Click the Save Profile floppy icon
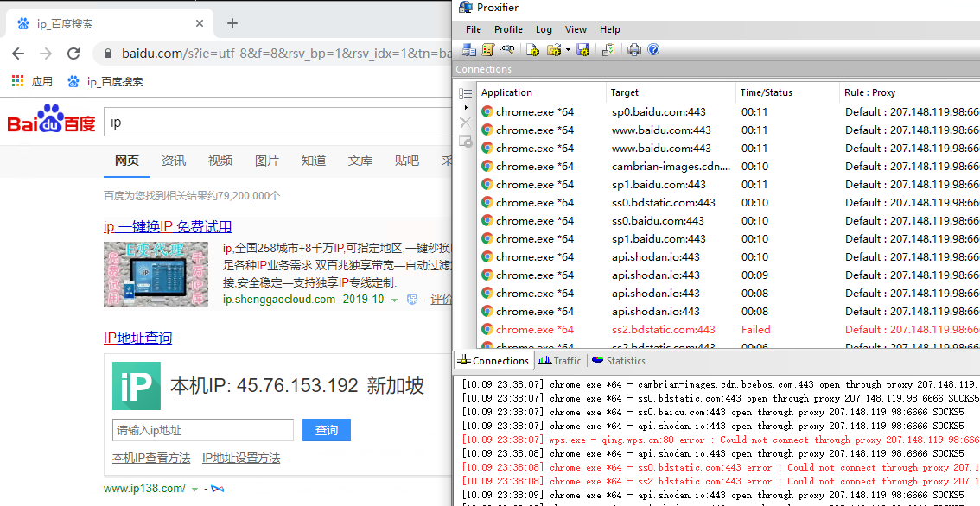 pyautogui.click(x=582, y=50)
